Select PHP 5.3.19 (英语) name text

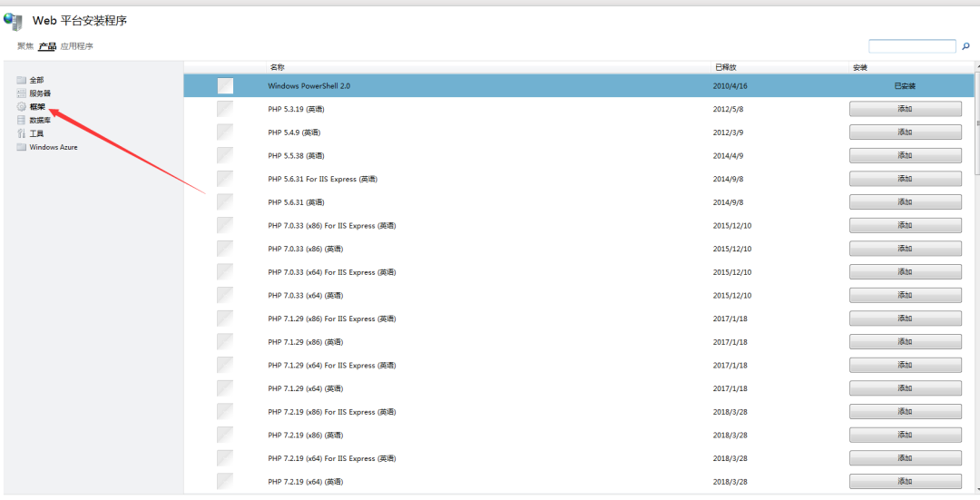click(296, 109)
